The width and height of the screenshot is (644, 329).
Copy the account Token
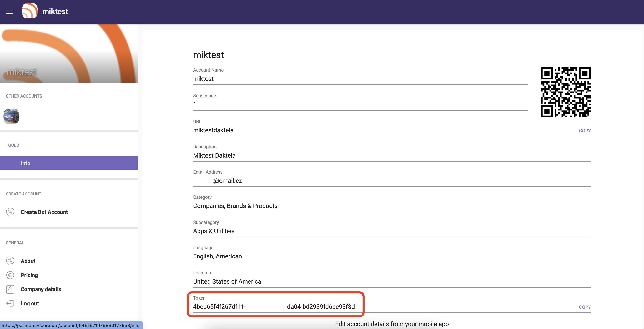tap(585, 307)
